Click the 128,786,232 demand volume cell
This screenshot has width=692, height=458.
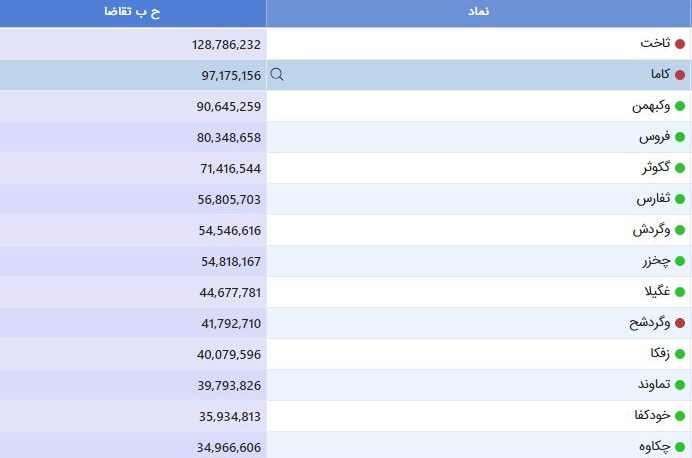point(133,44)
